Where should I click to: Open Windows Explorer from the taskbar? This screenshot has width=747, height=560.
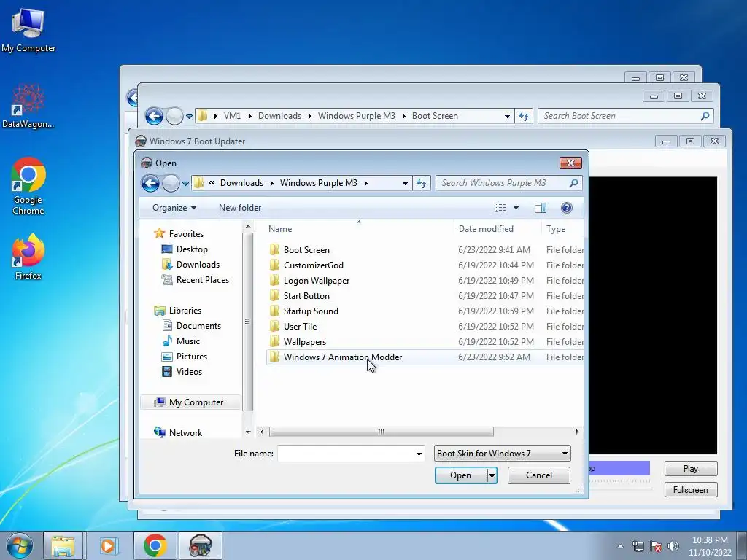(x=63, y=545)
